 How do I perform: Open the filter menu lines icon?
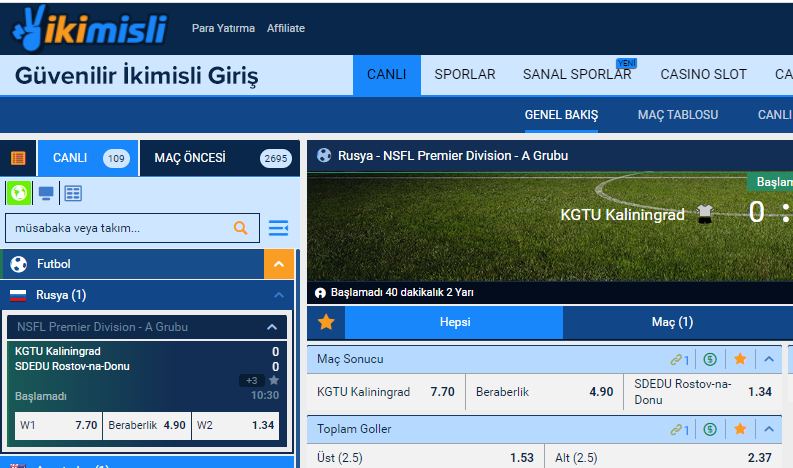pyautogui.click(x=278, y=228)
